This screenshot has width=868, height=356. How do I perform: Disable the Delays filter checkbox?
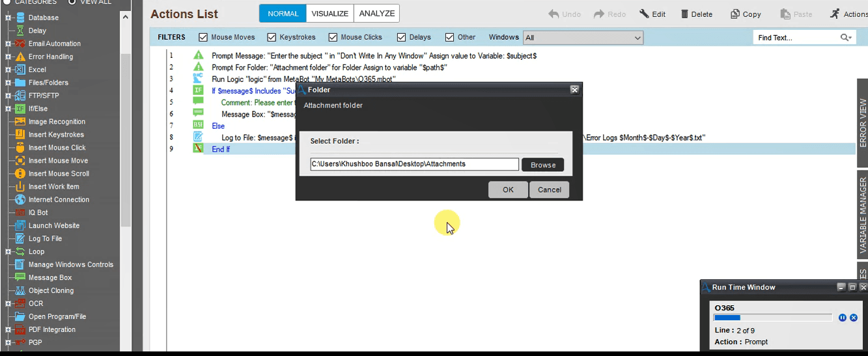pyautogui.click(x=401, y=38)
